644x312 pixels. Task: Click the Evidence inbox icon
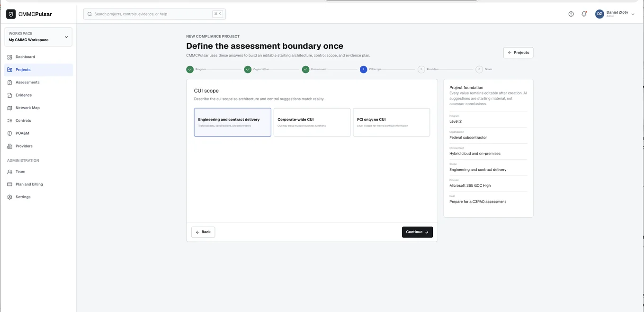tap(9, 95)
